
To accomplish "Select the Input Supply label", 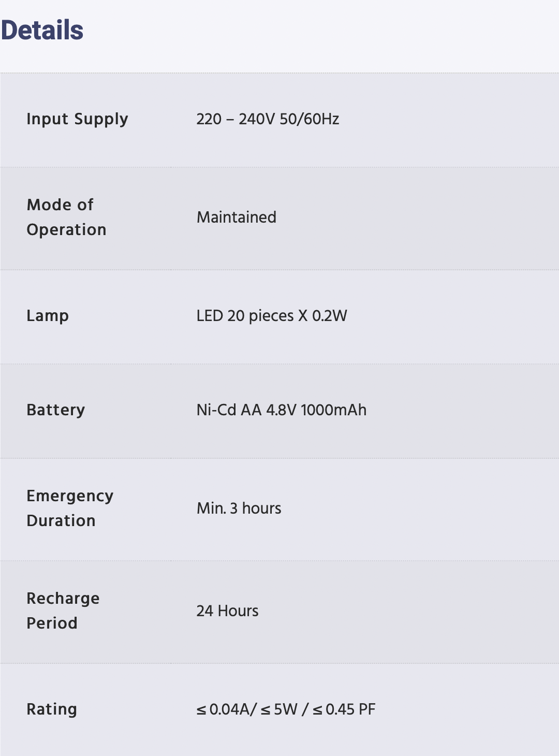I will 77,119.
